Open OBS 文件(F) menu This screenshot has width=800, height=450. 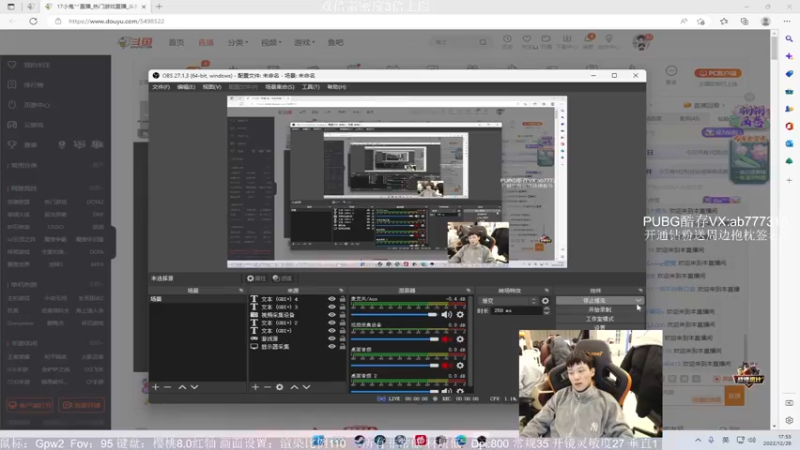tap(161, 87)
